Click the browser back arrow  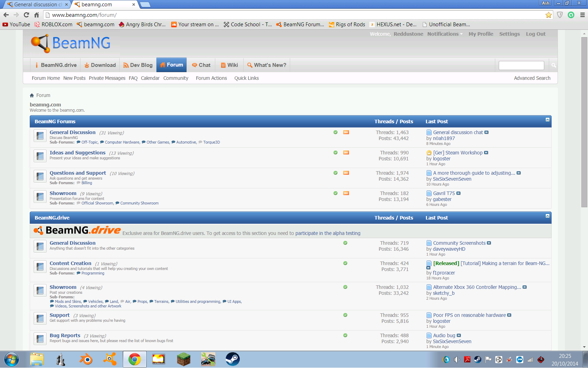coord(6,15)
